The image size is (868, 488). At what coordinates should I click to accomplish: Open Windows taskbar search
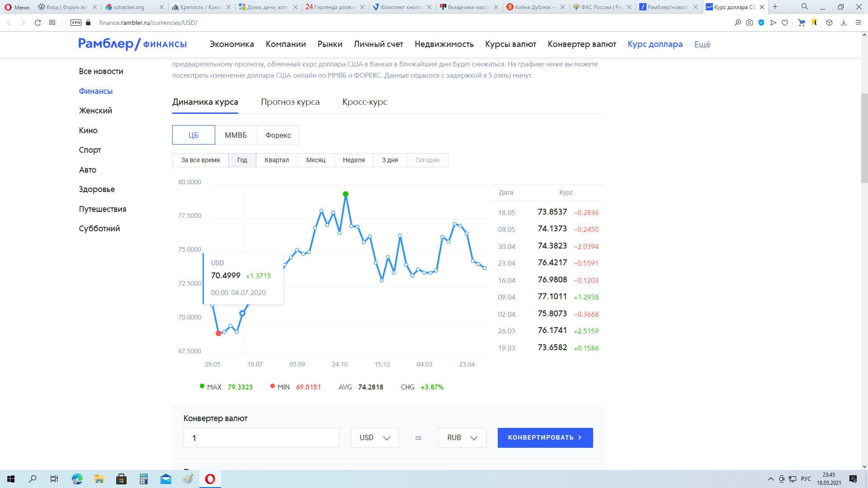[x=33, y=479]
